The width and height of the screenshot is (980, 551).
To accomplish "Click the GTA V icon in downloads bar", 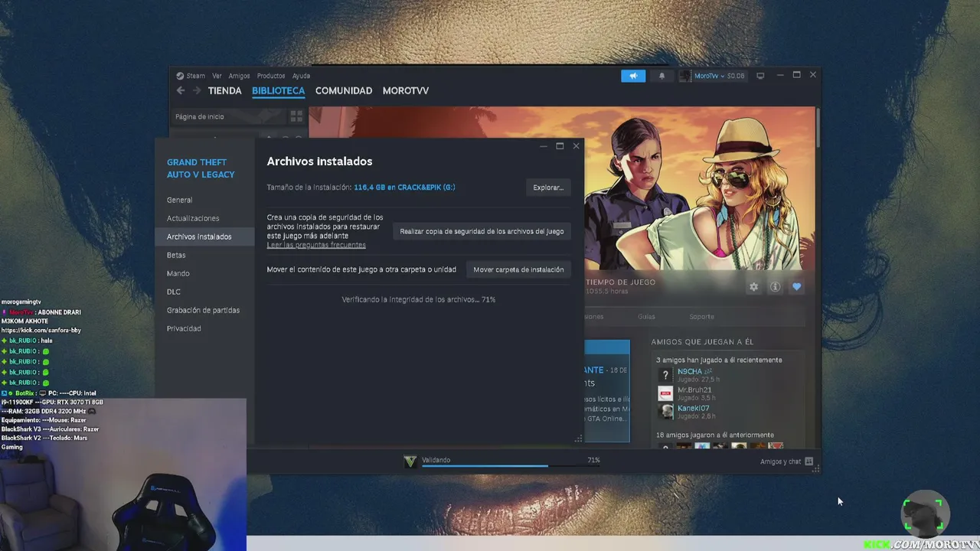I will (410, 461).
